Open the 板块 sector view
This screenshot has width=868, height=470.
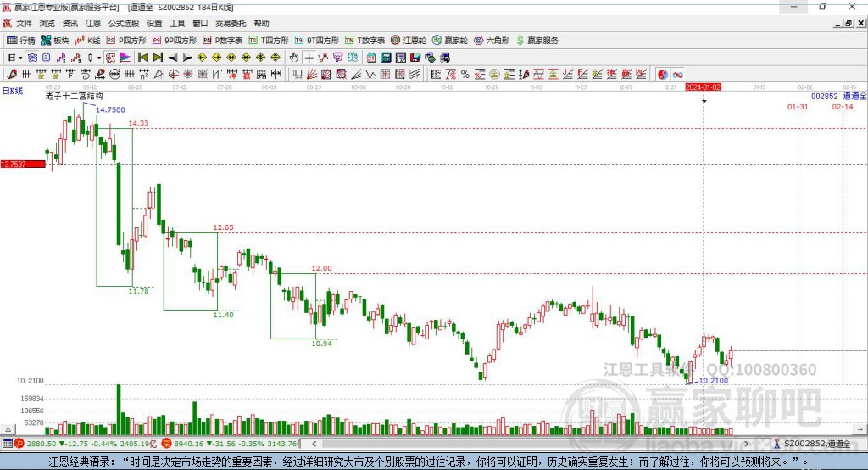click(x=55, y=41)
